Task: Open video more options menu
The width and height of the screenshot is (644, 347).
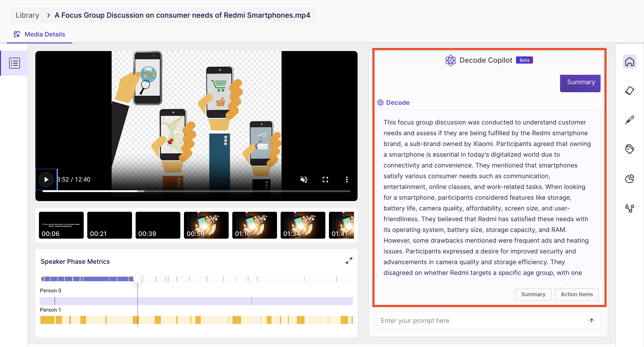Action: [346, 179]
